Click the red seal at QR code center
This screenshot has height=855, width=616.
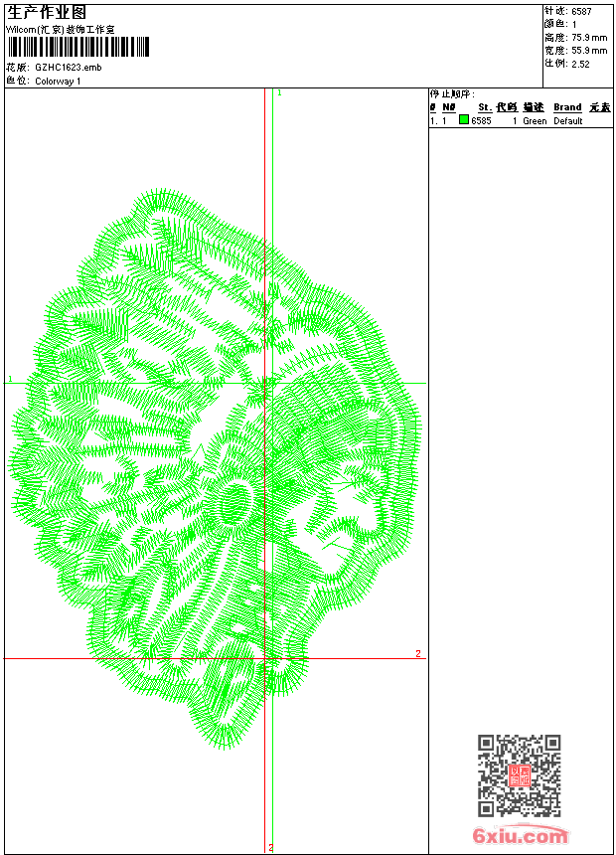coord(519,775)
